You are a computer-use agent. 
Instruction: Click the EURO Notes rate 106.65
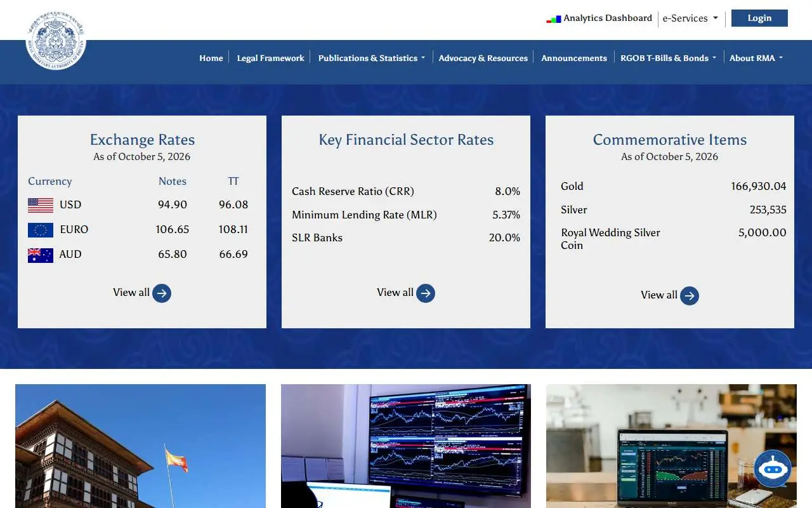(173, 229)
